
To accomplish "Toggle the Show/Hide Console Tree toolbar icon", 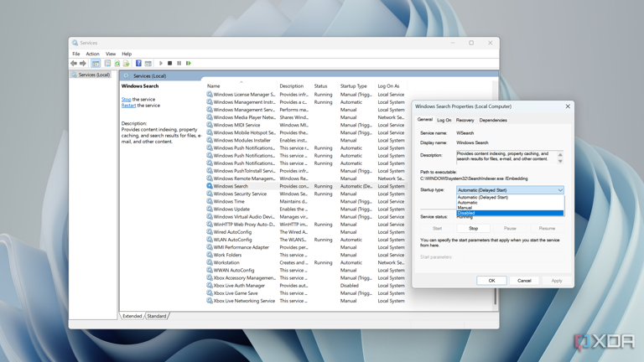I will click(96, 63).
